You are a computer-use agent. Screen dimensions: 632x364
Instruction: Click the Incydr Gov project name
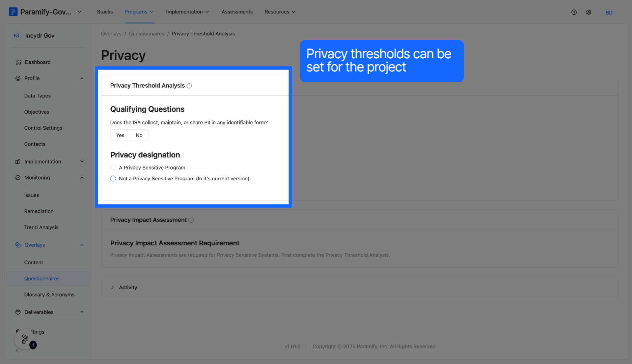point(40,36)
